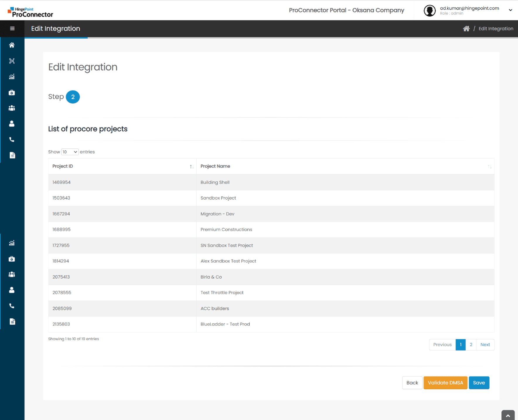Screen dimensions: 518x420
Task: Open the Home icon in the sidebar
Action: [x=12, y=45]
